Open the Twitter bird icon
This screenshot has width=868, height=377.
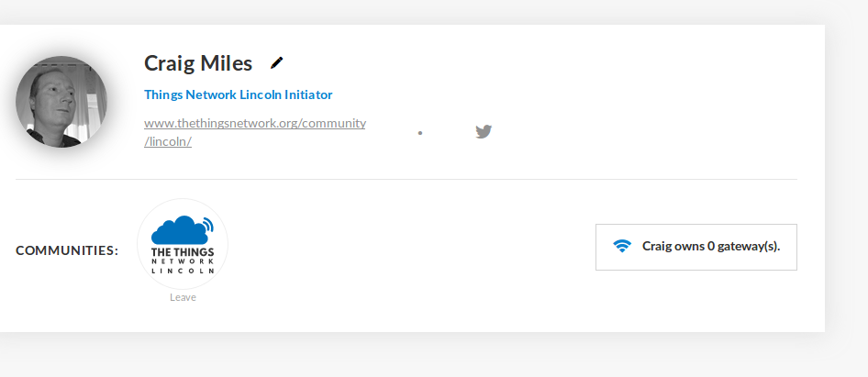click(484, 131)
